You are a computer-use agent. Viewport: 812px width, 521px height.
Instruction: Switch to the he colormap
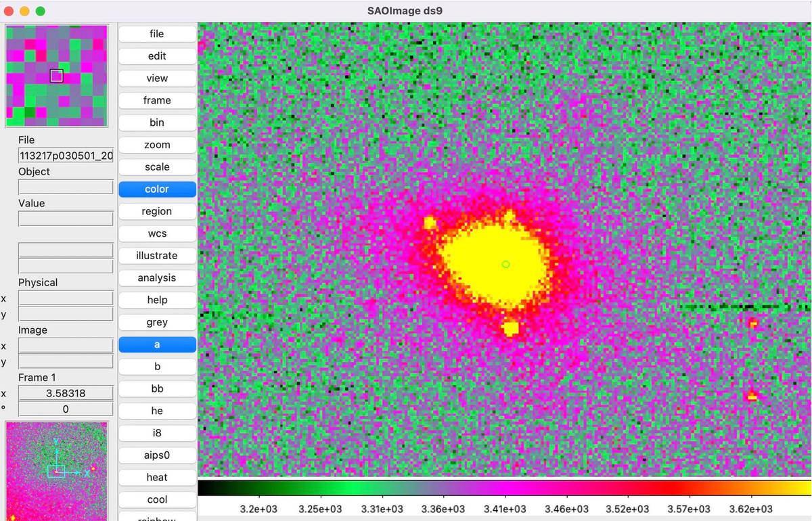[x=157, y=411]
